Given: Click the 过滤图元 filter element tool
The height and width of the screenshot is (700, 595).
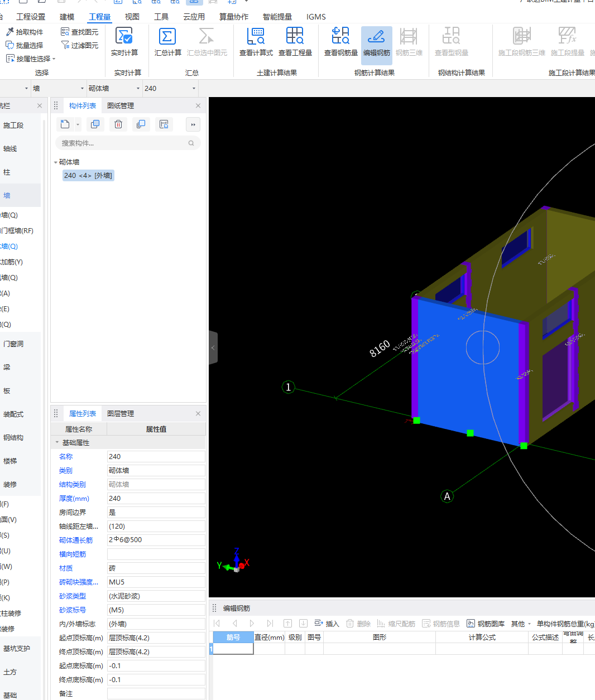Looking at the screenshot, I should click(x=79, y=45).
